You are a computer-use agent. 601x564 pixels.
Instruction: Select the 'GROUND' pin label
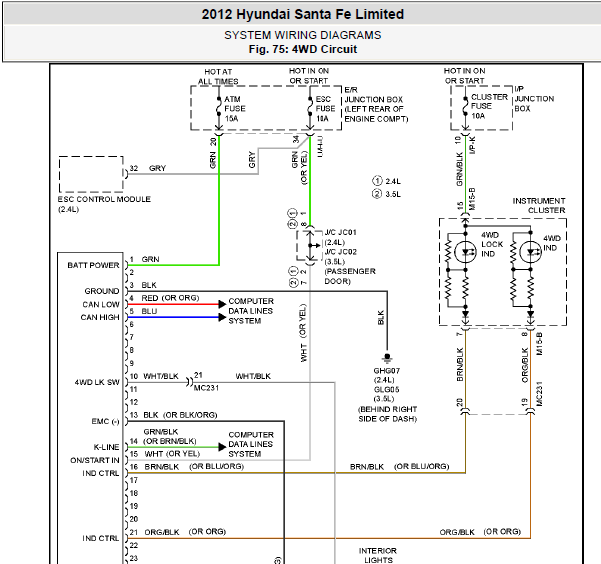coord(102,291)
